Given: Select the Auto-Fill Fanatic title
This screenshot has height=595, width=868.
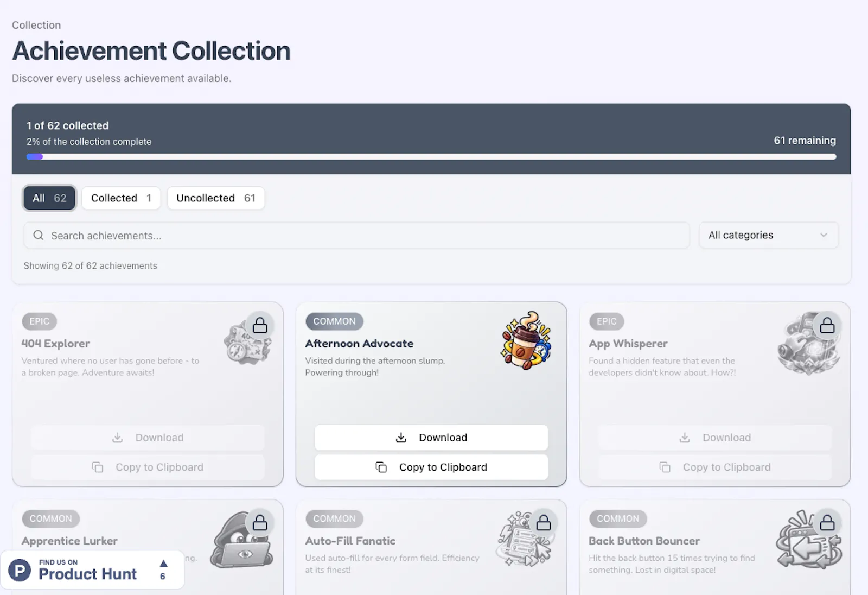Looking at the screenshot, I should [350, 541].
